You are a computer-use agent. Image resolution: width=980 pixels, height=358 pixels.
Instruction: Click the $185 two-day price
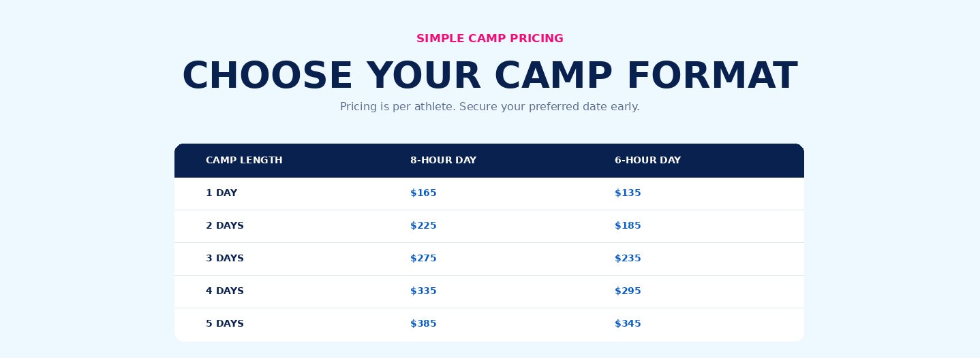click(628, 226)
